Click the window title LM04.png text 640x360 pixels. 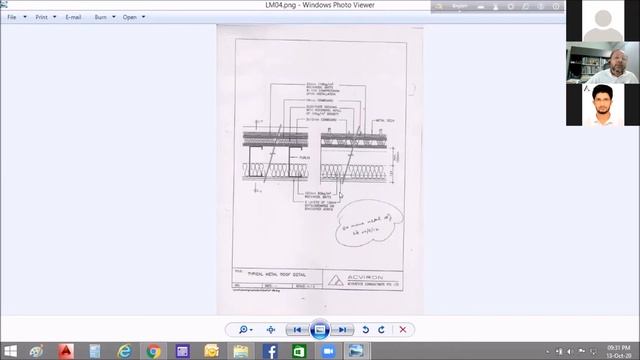[320, 5]
